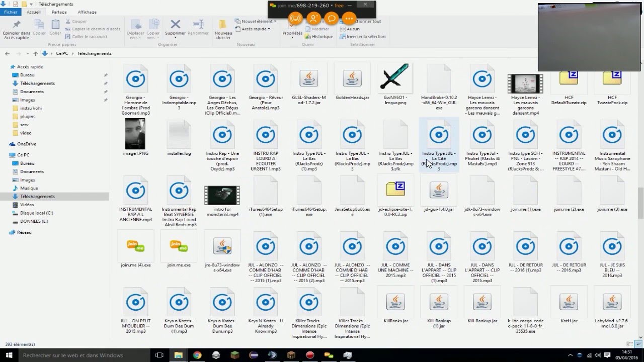Select the KotH.jar file icon
644x362 pixels.
click(569, 302)
